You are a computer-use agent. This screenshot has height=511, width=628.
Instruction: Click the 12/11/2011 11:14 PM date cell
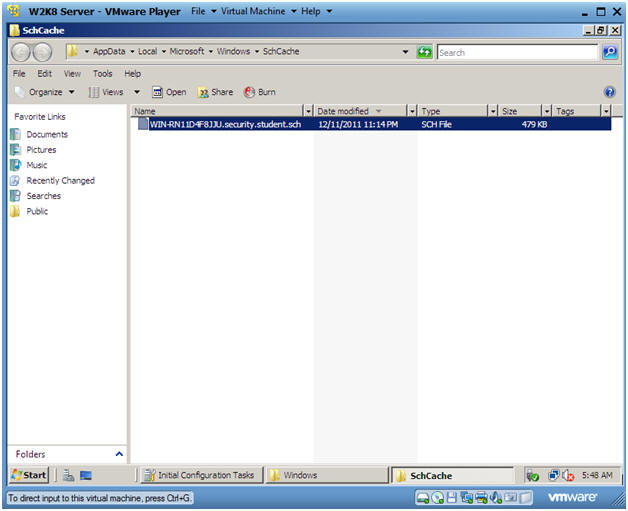358,124
